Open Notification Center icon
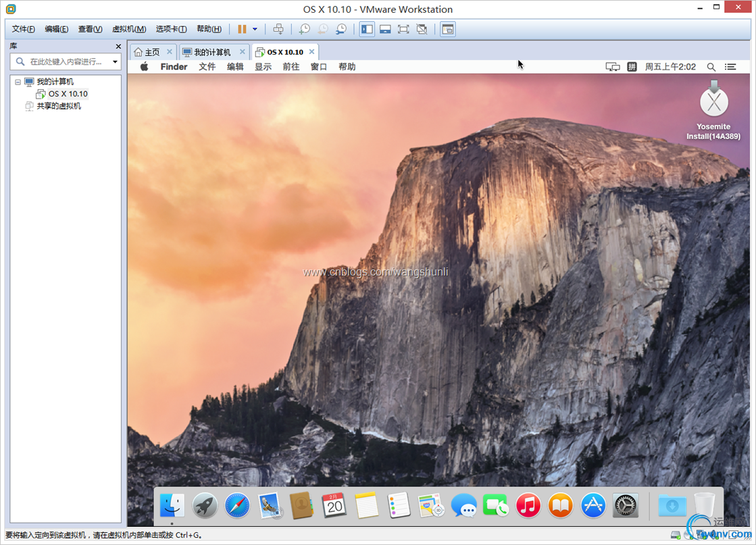Screen dimensions: 756x545 [730, 67]
